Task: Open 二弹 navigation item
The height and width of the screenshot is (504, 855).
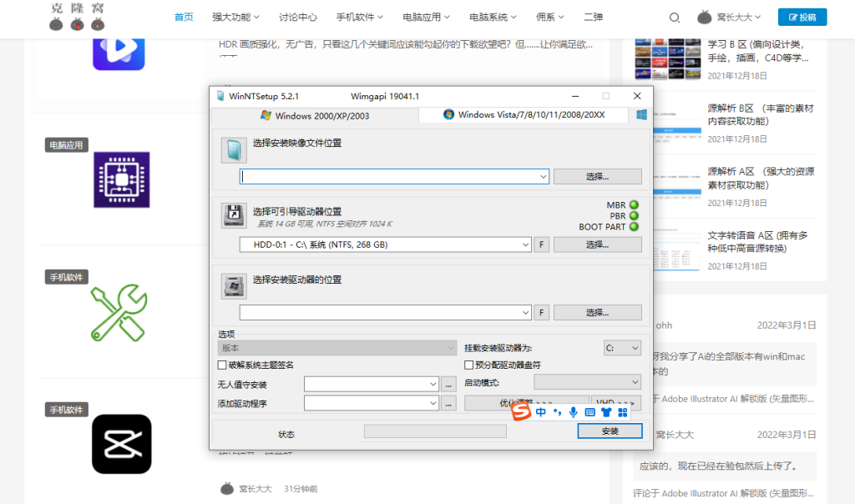Action: (594, 18)
